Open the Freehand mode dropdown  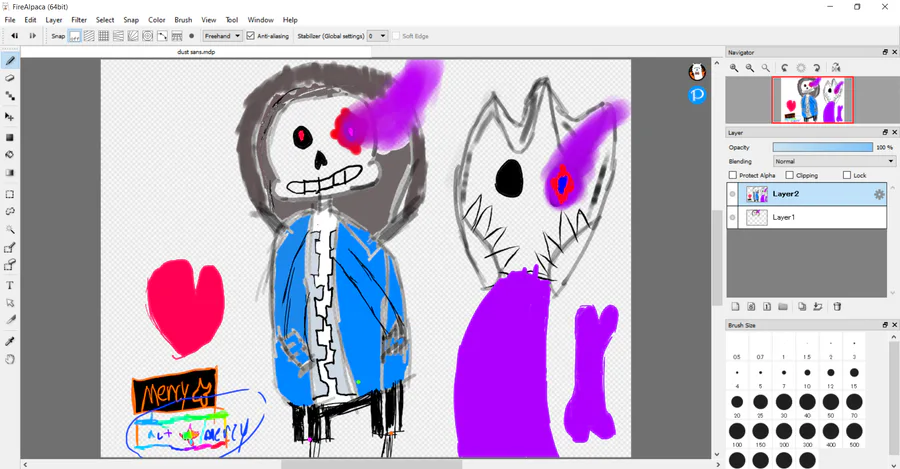point(222,36)
